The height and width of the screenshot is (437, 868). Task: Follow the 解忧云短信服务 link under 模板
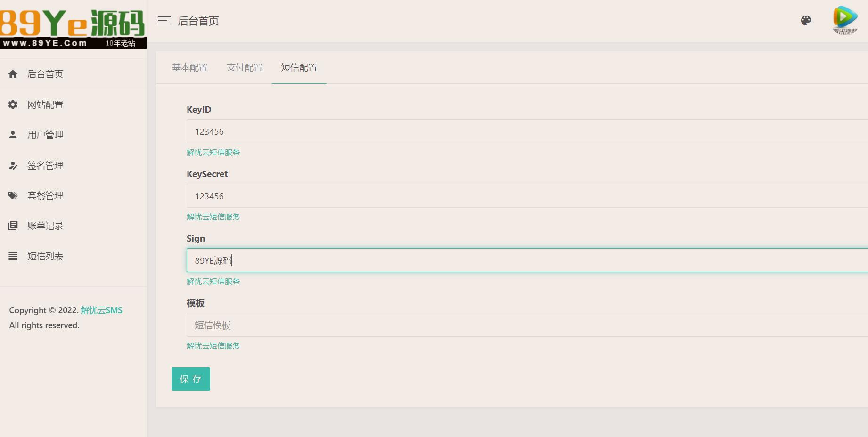coord(213,346)
